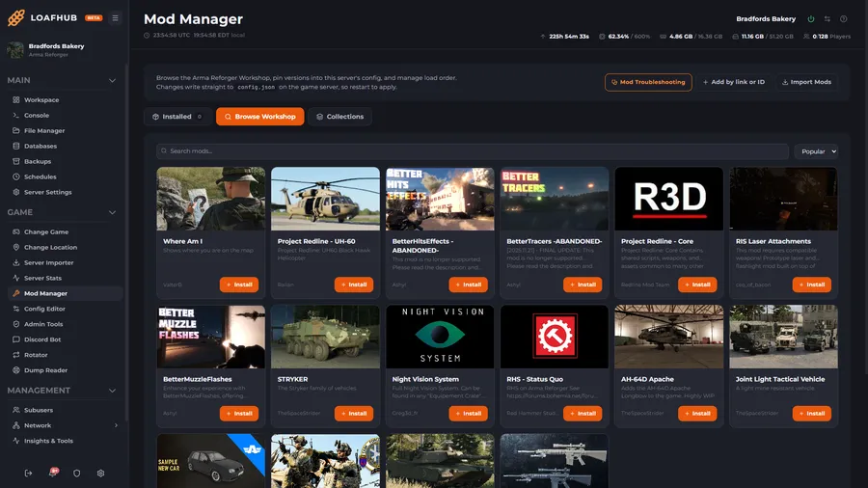Install BetterHitsEffects mod
This screenshot has height=488, width=868.
[x=469, y=285]
